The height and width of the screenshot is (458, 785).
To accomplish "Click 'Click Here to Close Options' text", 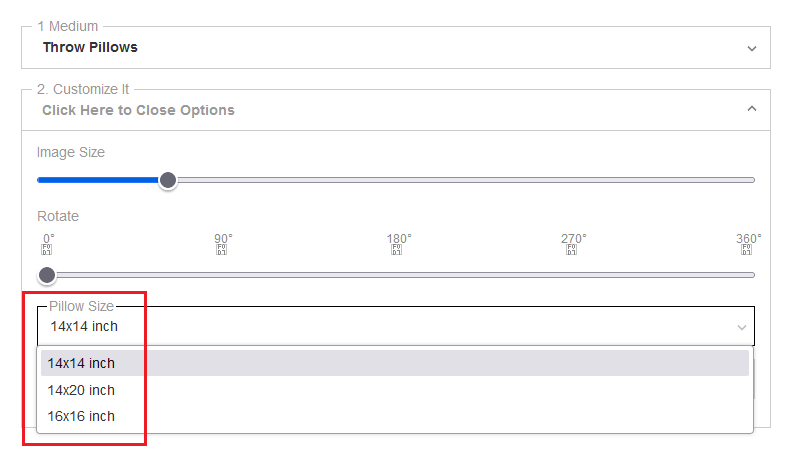I will 138,110.
